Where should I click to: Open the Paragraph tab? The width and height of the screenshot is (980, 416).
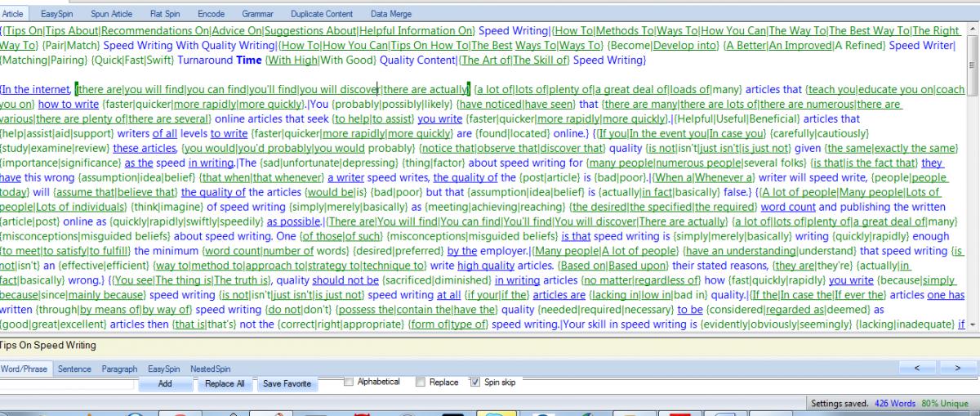[119, 369]
